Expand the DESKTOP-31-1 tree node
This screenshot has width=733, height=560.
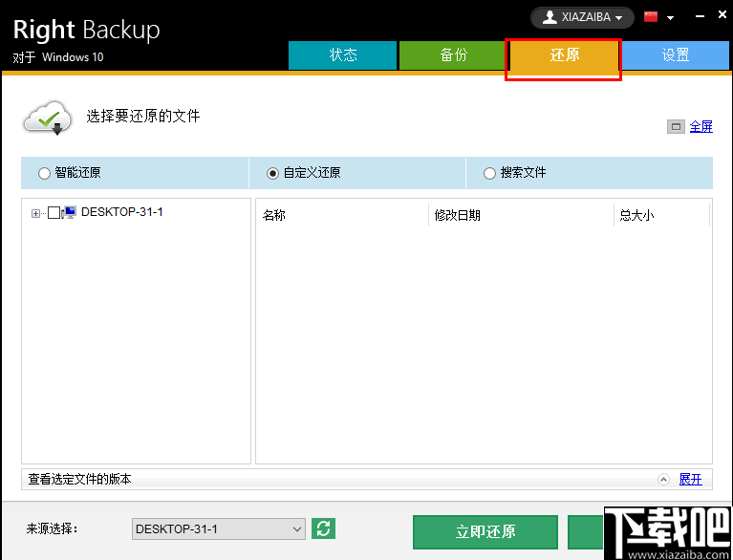pos(35,214)
